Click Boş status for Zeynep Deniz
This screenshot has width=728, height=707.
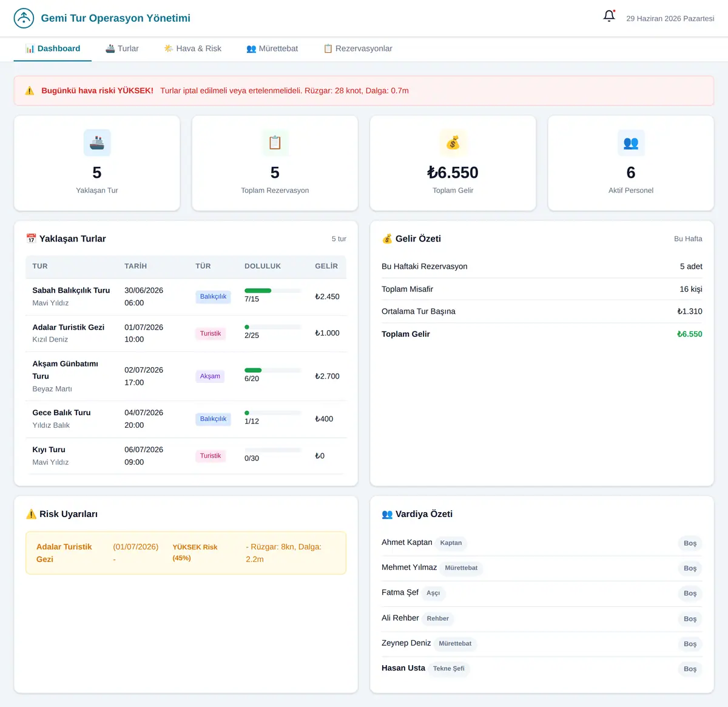[690, 644]
